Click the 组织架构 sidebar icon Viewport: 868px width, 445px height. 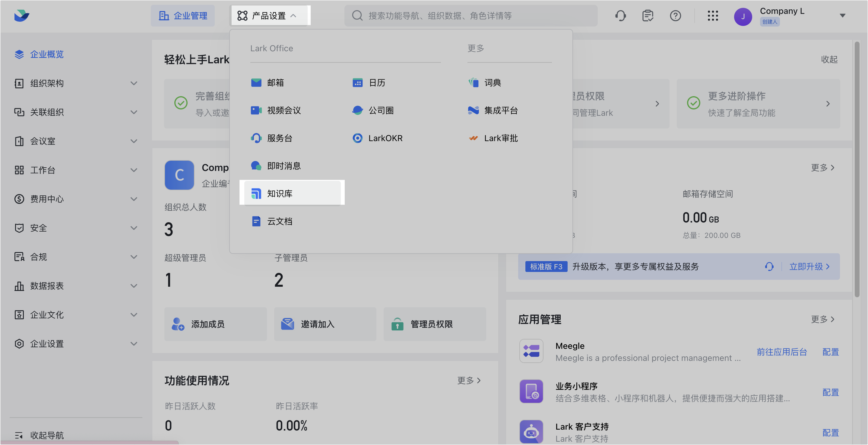tap(19, 83)
